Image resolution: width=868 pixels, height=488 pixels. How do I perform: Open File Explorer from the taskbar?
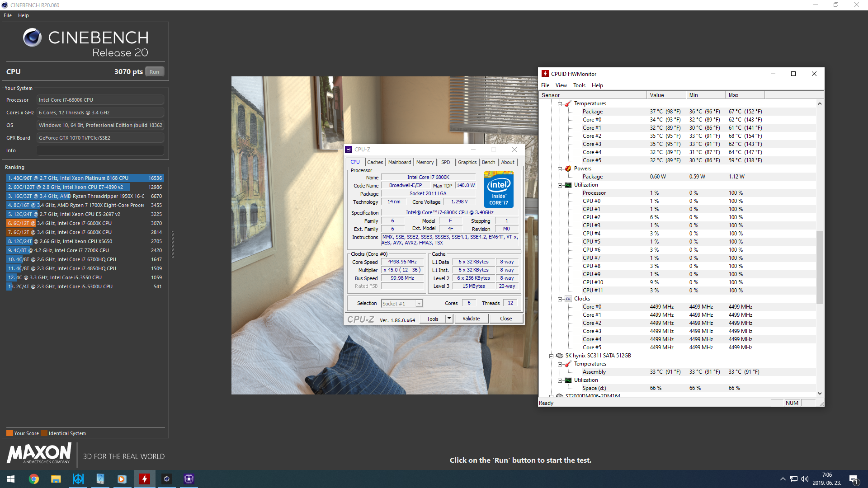click(x=56, y=479)
